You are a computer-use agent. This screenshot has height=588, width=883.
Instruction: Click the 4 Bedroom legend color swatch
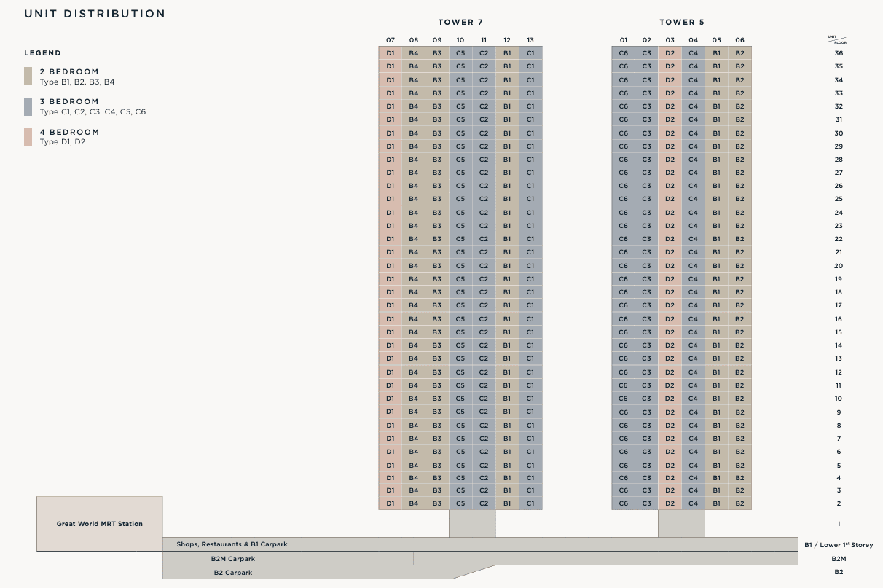[x=28, y=137]
